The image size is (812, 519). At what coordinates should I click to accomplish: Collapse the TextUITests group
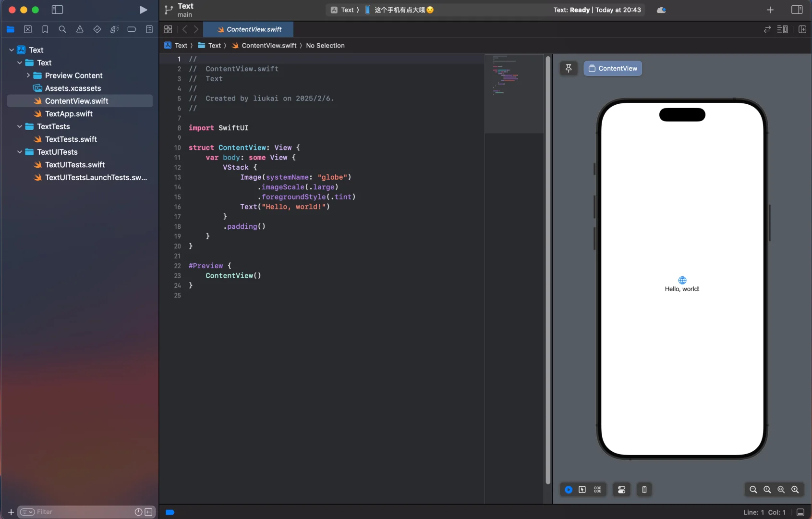(20, 152)
